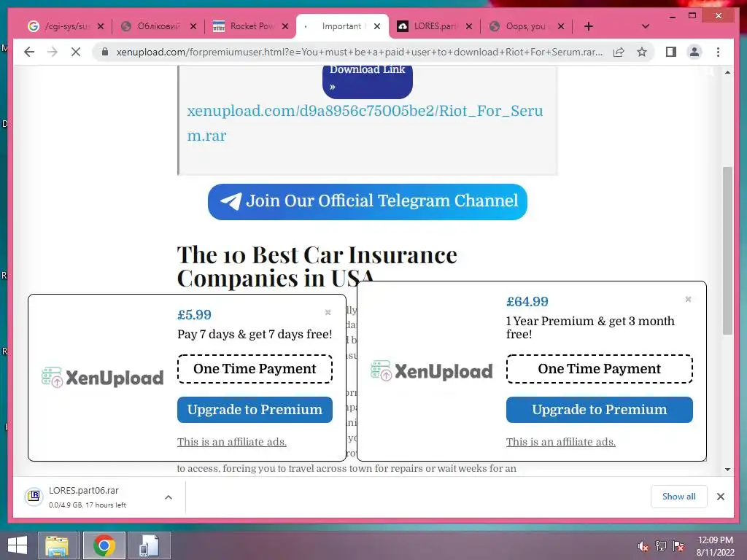Click XenUpload logo in £5.99 popup

click(x=102, y=378)
